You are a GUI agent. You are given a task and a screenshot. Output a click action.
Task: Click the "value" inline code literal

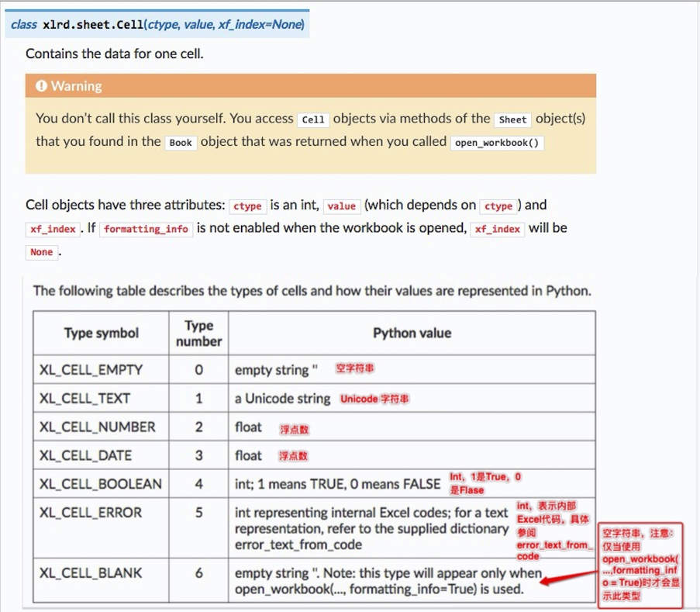[341, 206]
